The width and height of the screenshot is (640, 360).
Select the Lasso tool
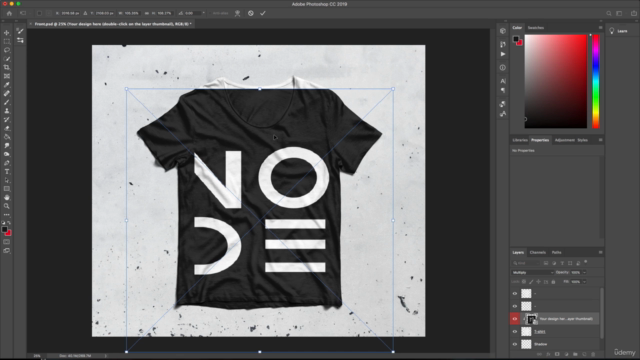pos(7,50)
